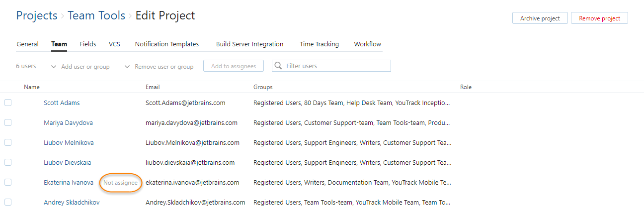
Task: Select the checkbox for Scott Adams
Action: point(8,103)
